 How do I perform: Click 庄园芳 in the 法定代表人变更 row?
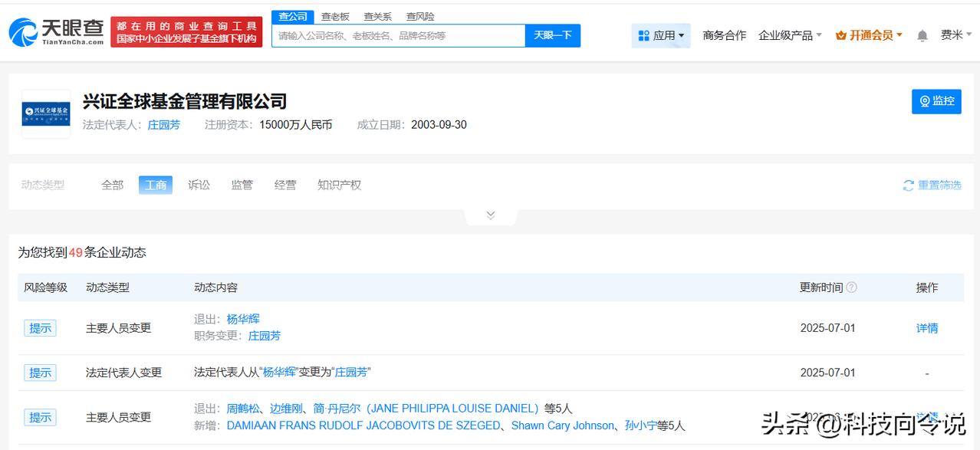(x=351, y=373)
